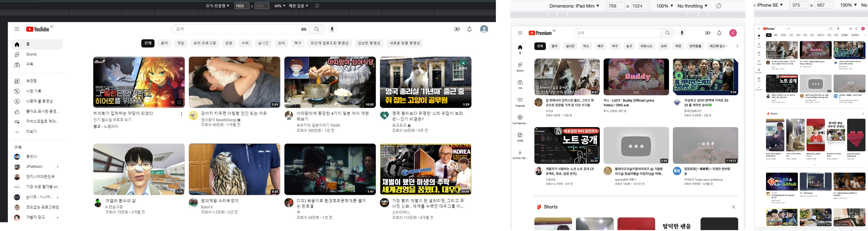Show more chips with arrow in iPad Mini view
The height and width of the screenshot is (231, 868).
coord(737,46)
